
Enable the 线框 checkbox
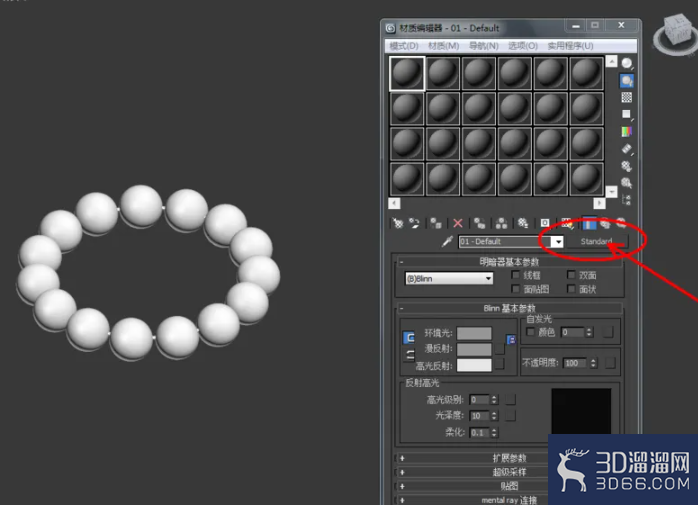pos(515,274)
